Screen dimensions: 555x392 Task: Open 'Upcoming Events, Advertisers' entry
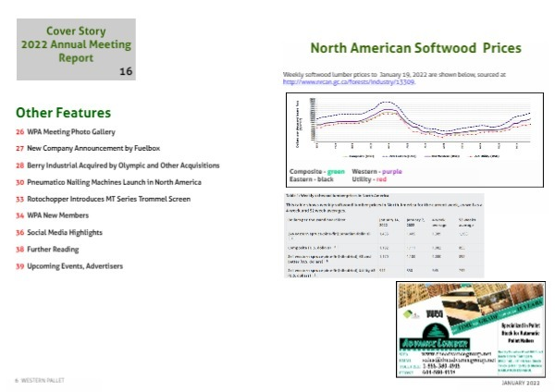69,266
